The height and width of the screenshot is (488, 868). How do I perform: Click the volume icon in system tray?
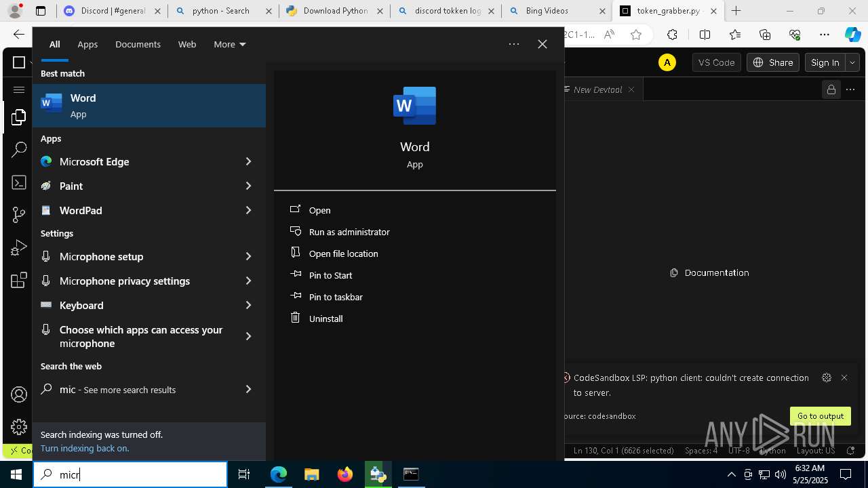(x=780, y=474)
